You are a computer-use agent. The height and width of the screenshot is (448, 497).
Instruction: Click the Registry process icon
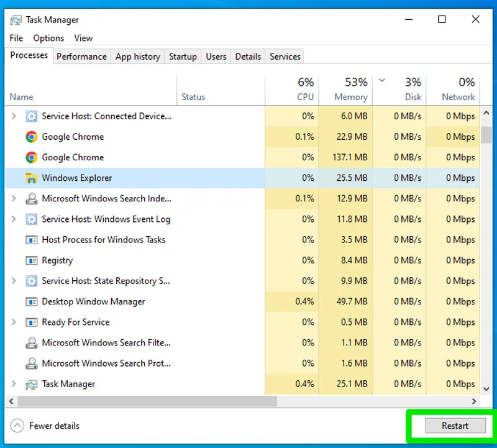pyautogui.click(x=31, y=260)
